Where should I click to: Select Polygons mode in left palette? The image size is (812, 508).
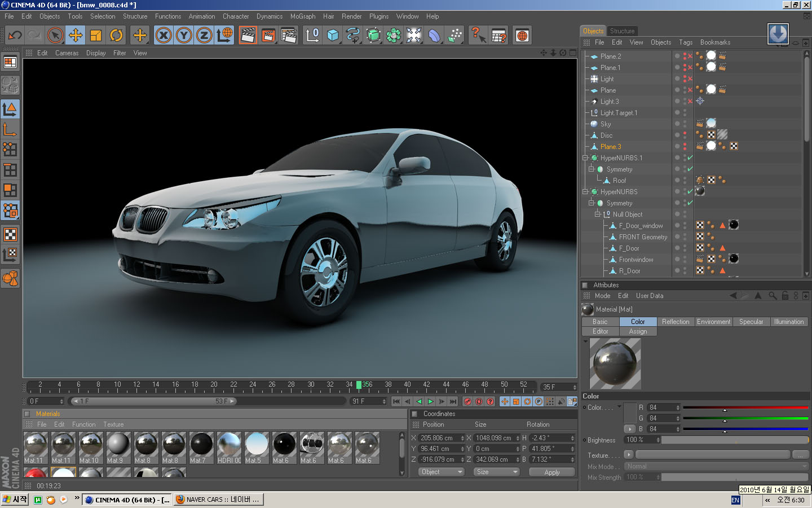10,190
